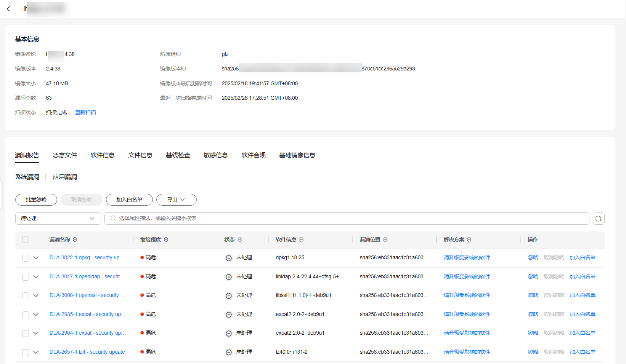Click 忽略 in the DLA-2904-1 expat row
This screenshot has width=626, height=364.
click(x=533, y=333)
